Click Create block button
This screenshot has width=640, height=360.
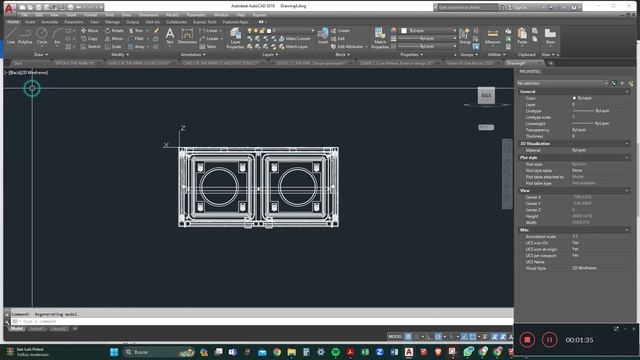[340, 31]
